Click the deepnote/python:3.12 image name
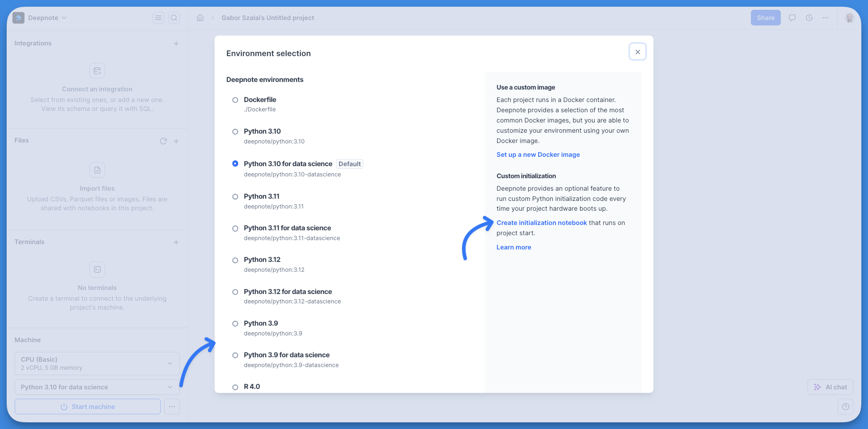868x429 pixels. 274,270
